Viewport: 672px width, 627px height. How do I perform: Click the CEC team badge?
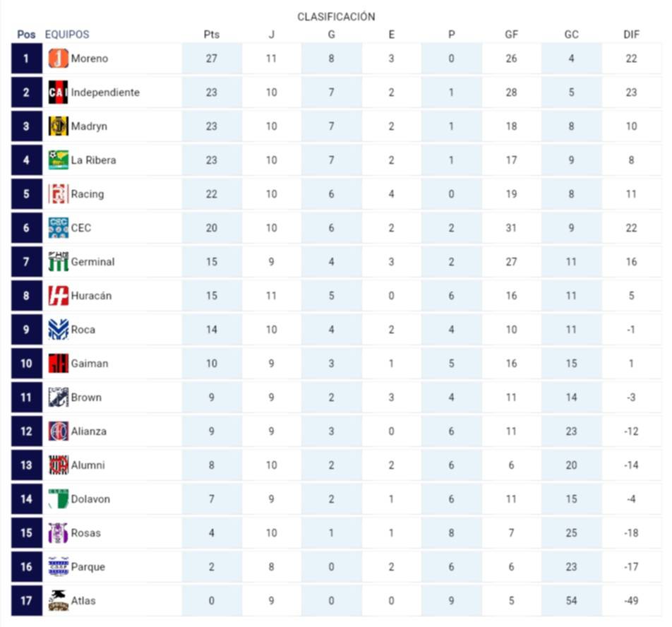coord(59,228)
